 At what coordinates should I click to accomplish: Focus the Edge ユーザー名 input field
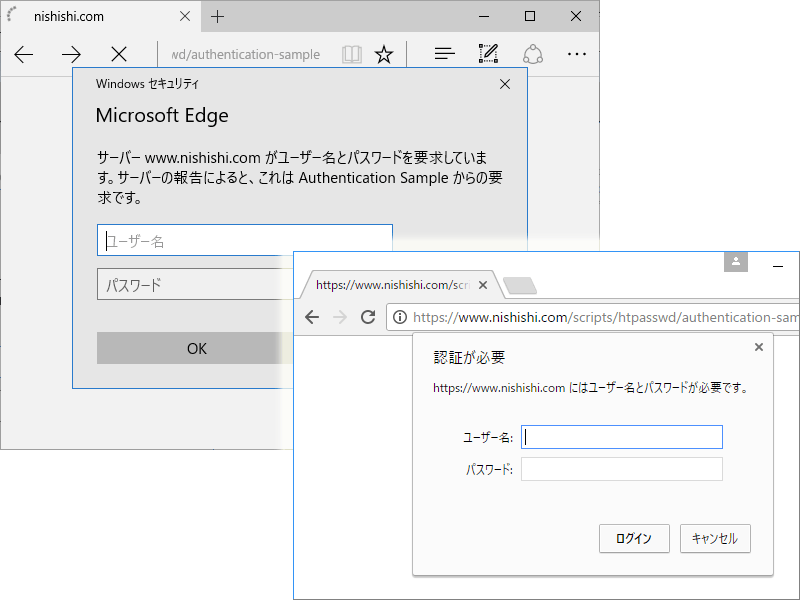(244, 240)
